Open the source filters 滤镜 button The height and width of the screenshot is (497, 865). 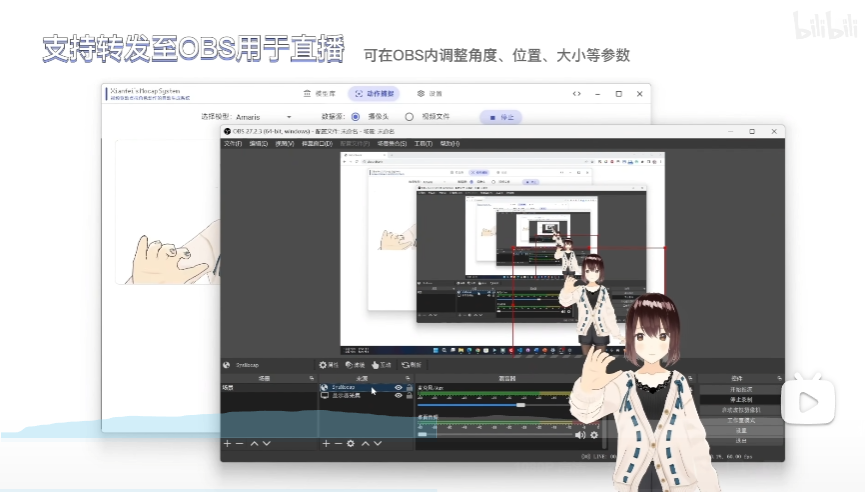point(355,365)
